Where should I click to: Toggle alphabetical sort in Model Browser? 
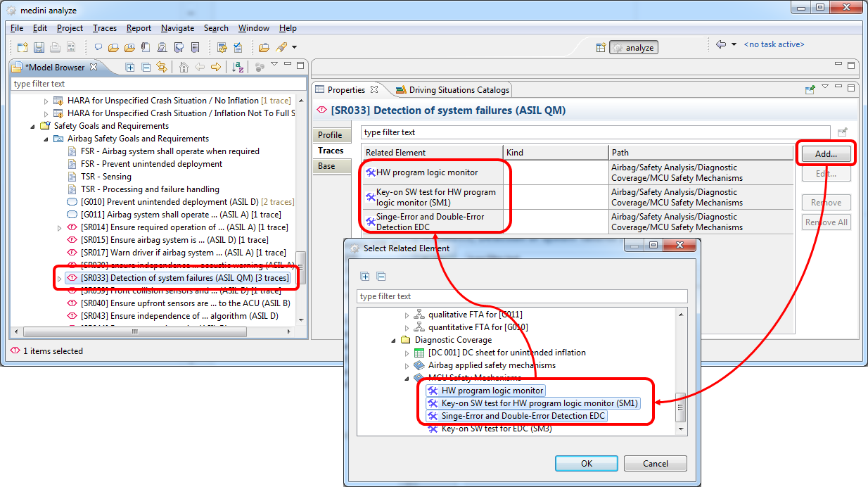point(238,68)
